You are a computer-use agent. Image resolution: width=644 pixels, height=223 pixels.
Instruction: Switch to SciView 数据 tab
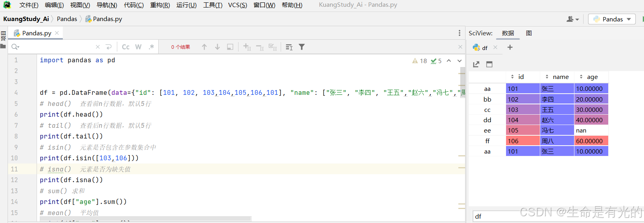pos(508,33)
